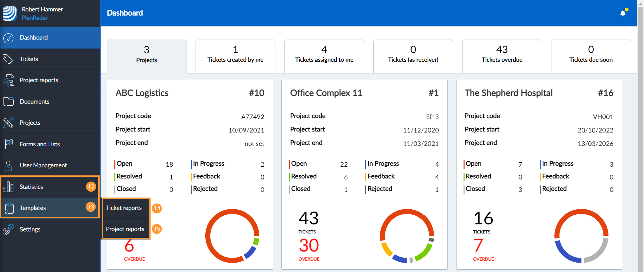Viewport: 644px width, 272px height.
Task: Click the Dashboard item in sidebar
Action: (34, 38)
